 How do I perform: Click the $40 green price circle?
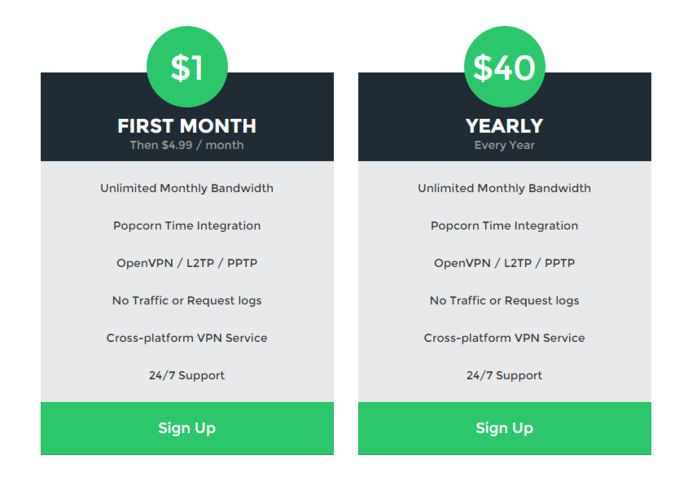click(505, 67)
